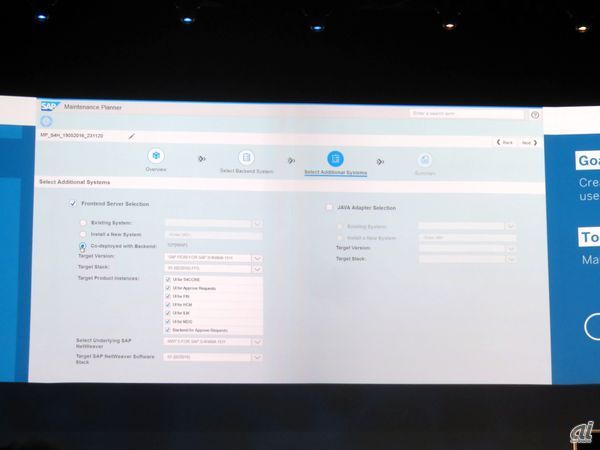Select the JAVA Adapter Existing System radio
The image size is (600, 450).
(x=339, y=226)
